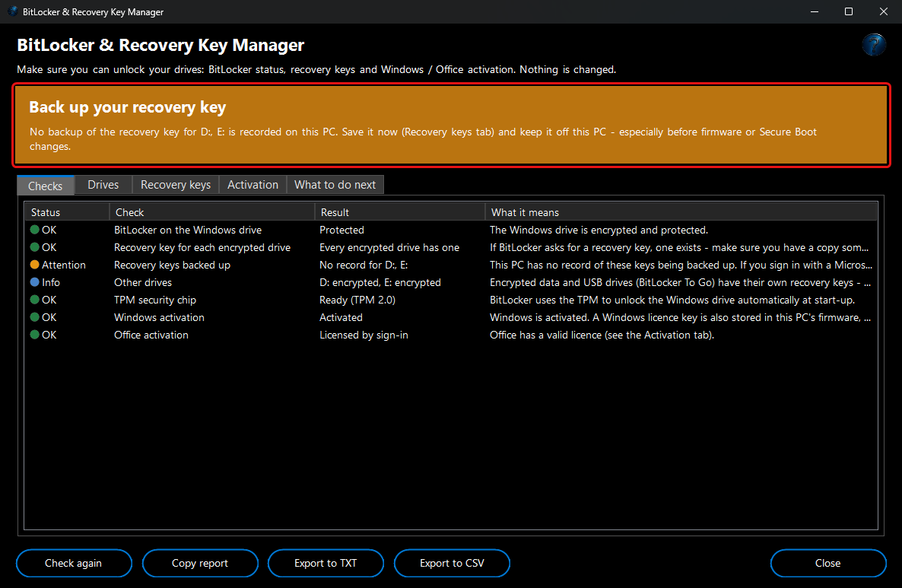Screen dimensions: 902x588
Task: Click 'Activated' result cell
Action: (x=341, y=317)
